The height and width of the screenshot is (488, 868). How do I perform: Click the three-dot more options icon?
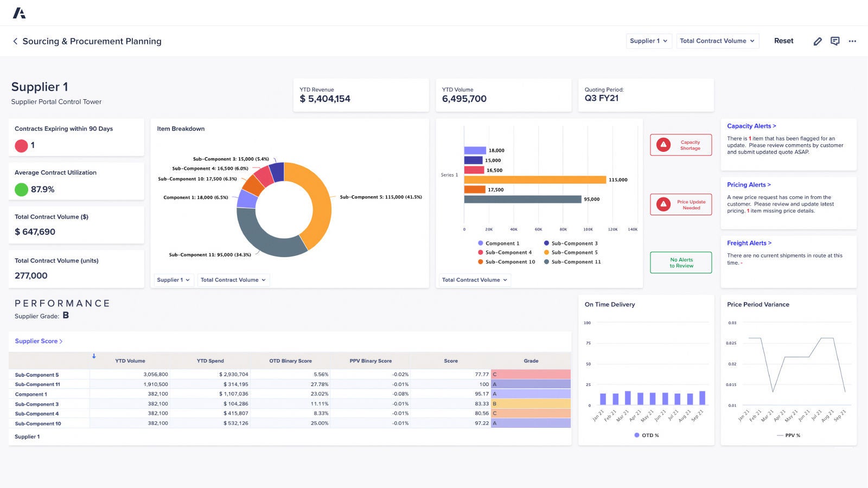852,41
